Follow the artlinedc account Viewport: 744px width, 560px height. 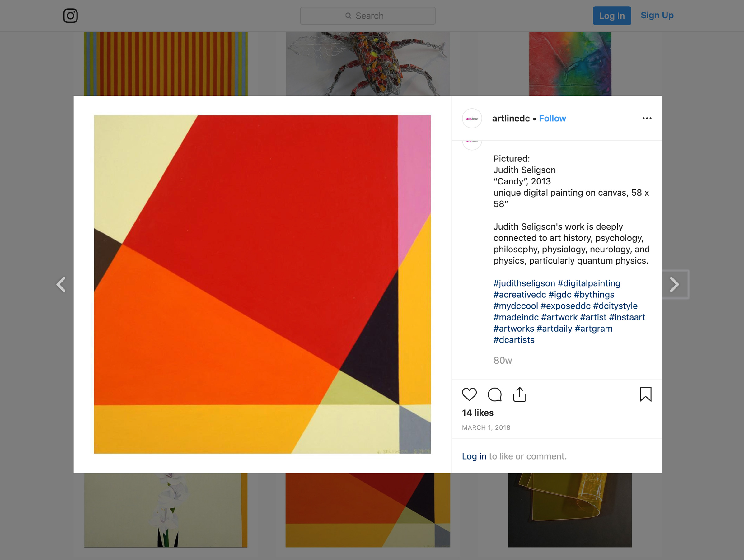click(x=552, y=119)
